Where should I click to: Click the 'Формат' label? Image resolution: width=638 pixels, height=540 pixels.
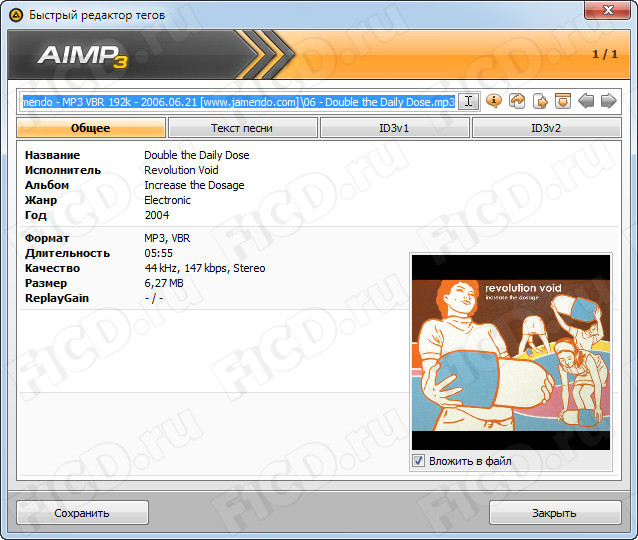[47, 238]
